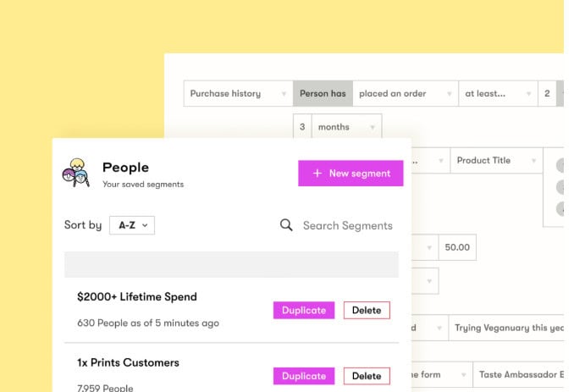Delete the $2000+ Lifetime Spend segment
574x392 pixels.
tap(367, 311)
